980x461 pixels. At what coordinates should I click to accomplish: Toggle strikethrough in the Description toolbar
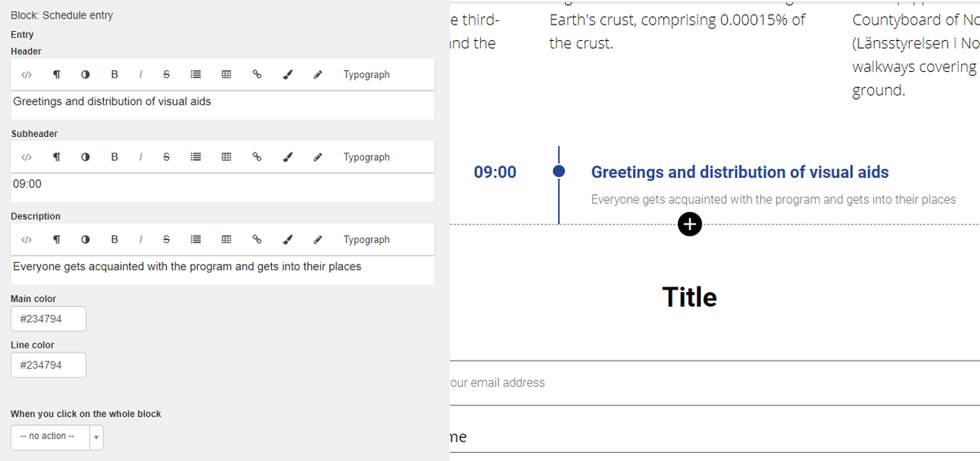pyautogui.click(x=167, y=239)
